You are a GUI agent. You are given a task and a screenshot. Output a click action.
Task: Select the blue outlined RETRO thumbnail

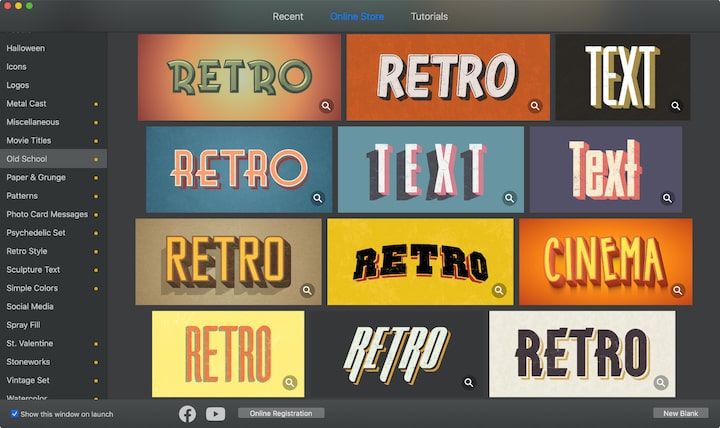pyautogui.click(x=239, y=169)
